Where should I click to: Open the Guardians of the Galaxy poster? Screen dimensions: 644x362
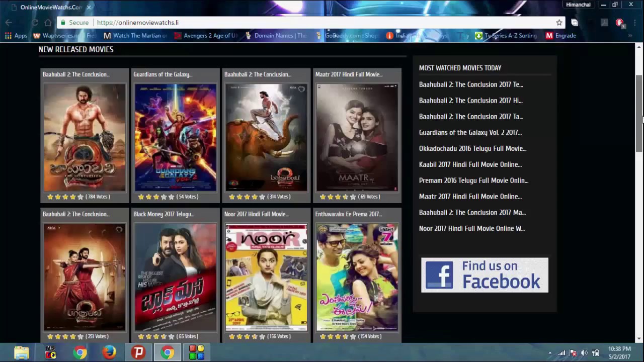[176, 137]
